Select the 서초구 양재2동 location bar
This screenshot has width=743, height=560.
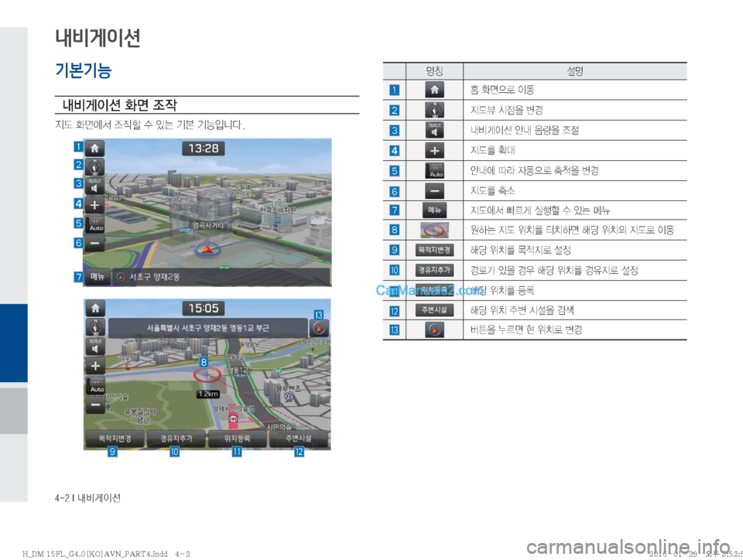221,277
